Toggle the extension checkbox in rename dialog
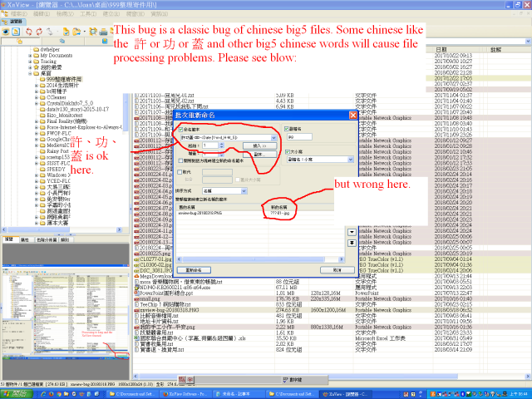Screen dimensions: 532x399 click(287, 129)
